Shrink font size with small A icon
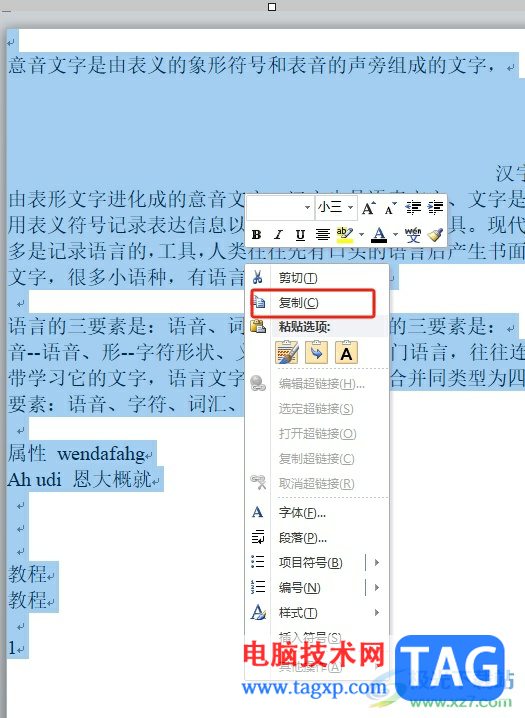Screen dimensions: 525x718 pyautogui.click(x=390, y=209)
